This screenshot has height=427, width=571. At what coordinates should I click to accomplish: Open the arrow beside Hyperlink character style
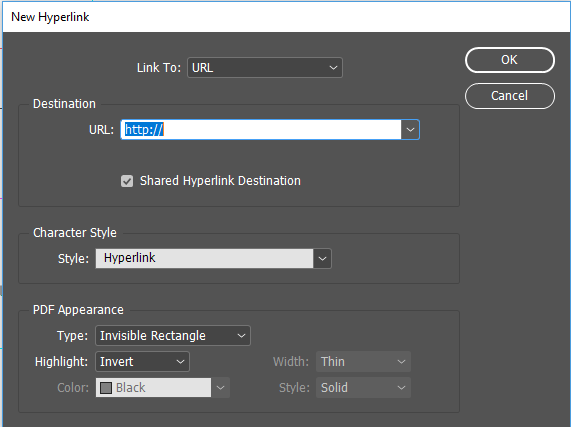(x=322, y=258)
